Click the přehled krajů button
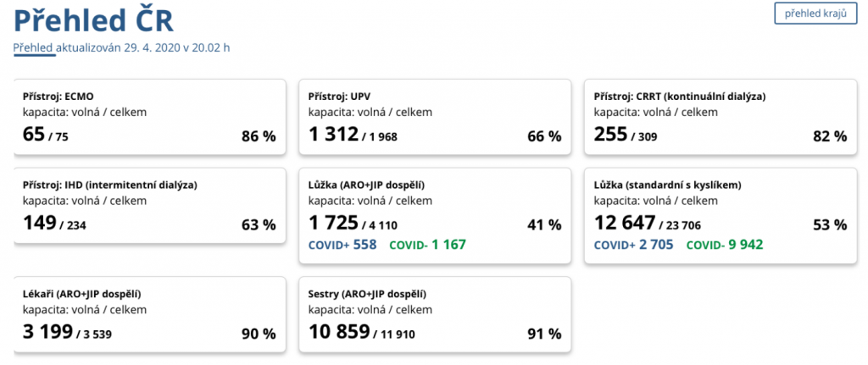Screen dimensions: 868x365 click(815, 14)
